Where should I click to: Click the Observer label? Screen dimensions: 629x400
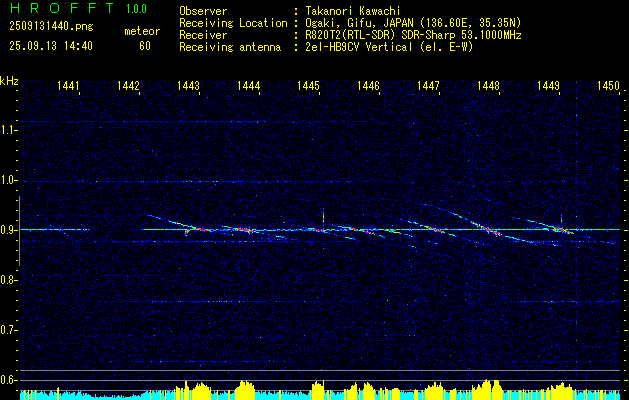[203, 11]
